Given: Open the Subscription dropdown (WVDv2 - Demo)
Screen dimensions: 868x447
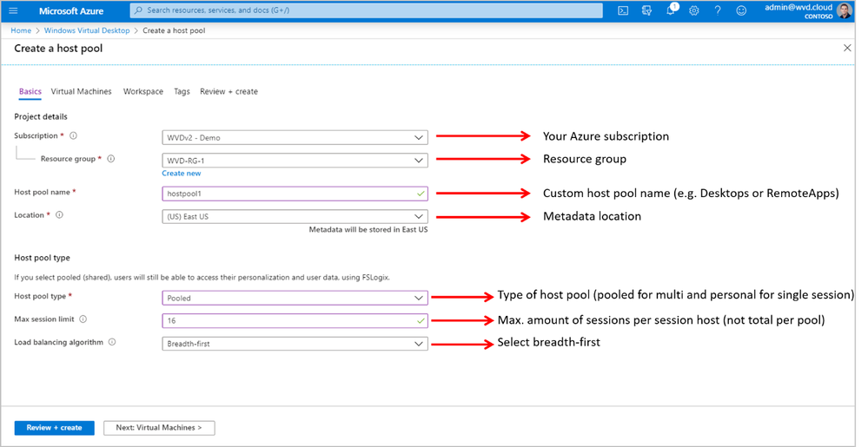Looking at the screenshot, I should click(x=295, y=137).
